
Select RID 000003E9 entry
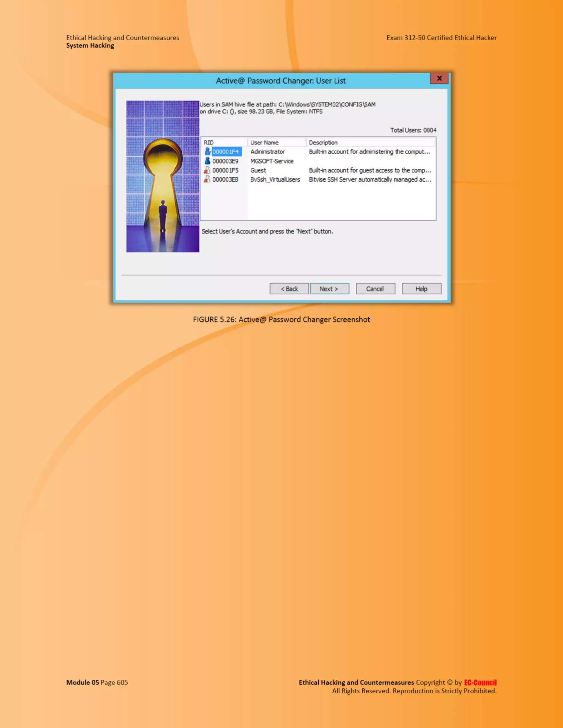pyautogui.click(x=225, y=161)
